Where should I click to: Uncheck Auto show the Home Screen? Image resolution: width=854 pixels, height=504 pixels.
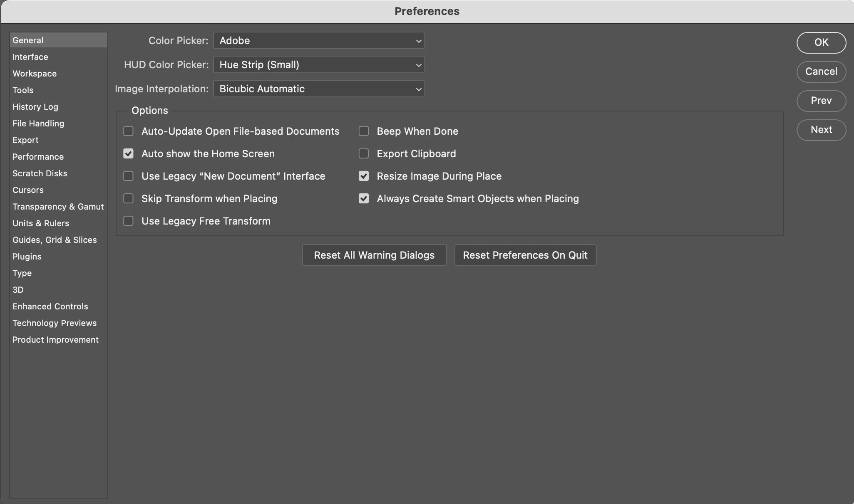[x=128, y=154]
